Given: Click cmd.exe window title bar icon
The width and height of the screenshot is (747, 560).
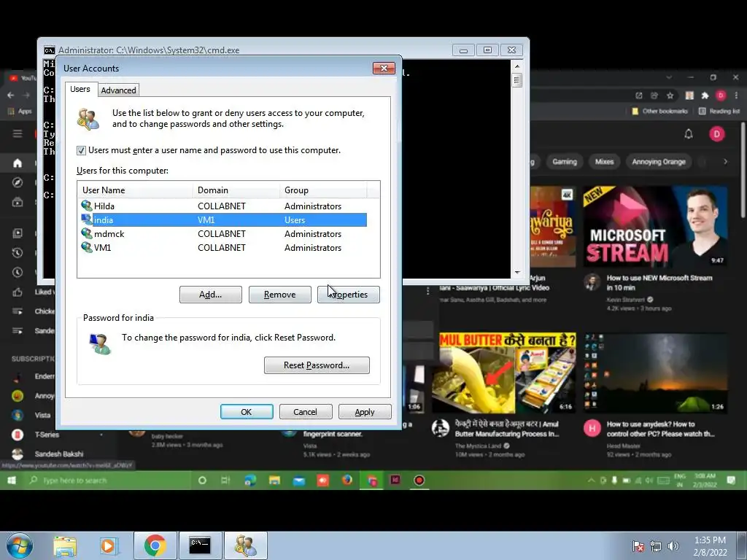Looking at the screenshot, I should (50, 50).
